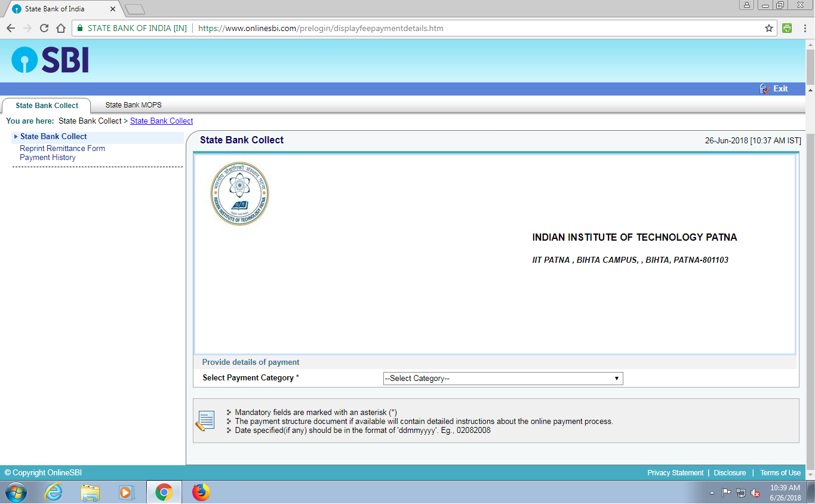Launch Internet Explorer from taskbar
The height and width of the screenshot is (504, 815).
pyautogui.click(x=53, y=492)
